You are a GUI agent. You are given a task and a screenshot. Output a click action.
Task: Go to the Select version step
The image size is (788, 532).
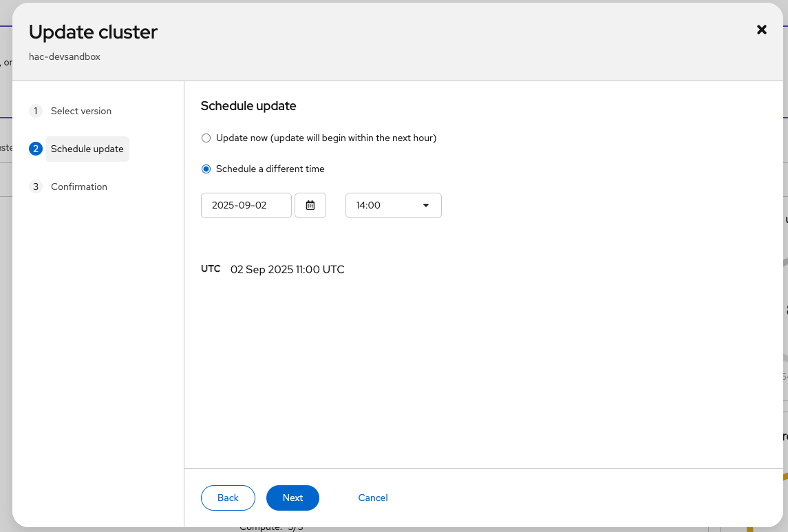tap(81, 111)
